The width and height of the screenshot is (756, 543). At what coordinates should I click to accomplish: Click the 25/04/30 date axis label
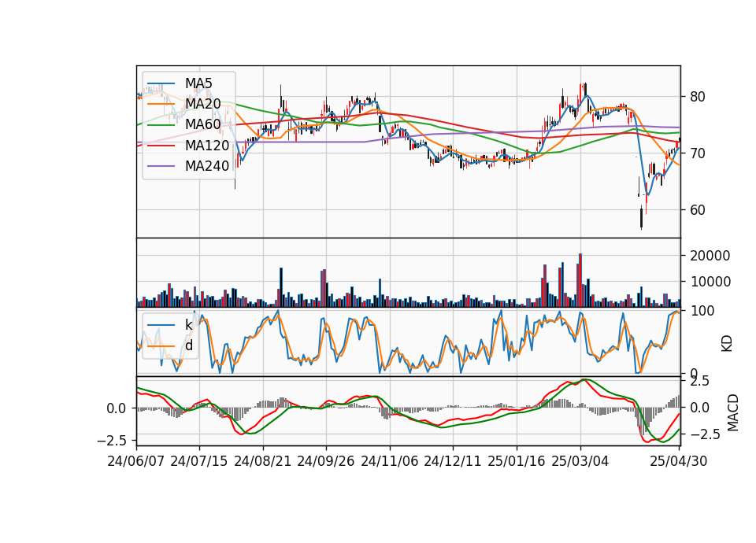pos(679,461)
